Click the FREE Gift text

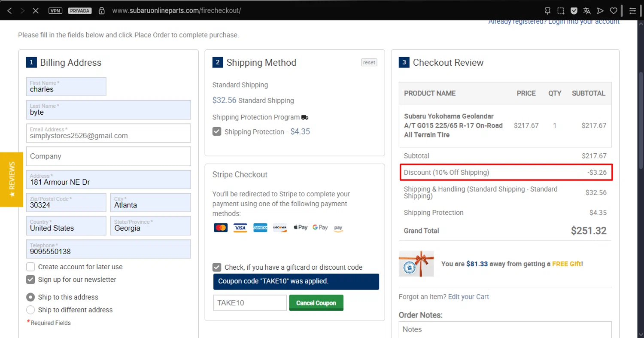(567, 264)
